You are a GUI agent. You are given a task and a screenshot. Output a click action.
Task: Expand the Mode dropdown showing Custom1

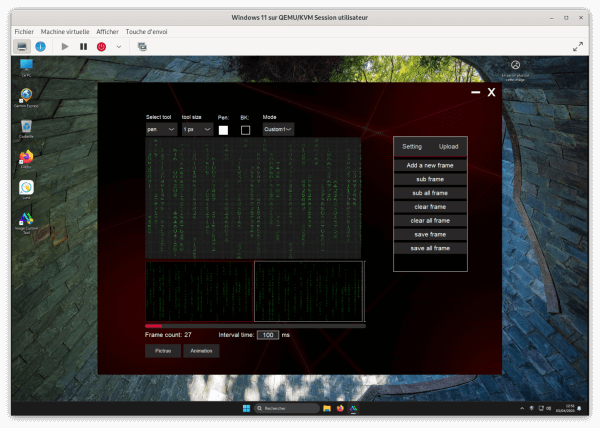coord(278,129)
